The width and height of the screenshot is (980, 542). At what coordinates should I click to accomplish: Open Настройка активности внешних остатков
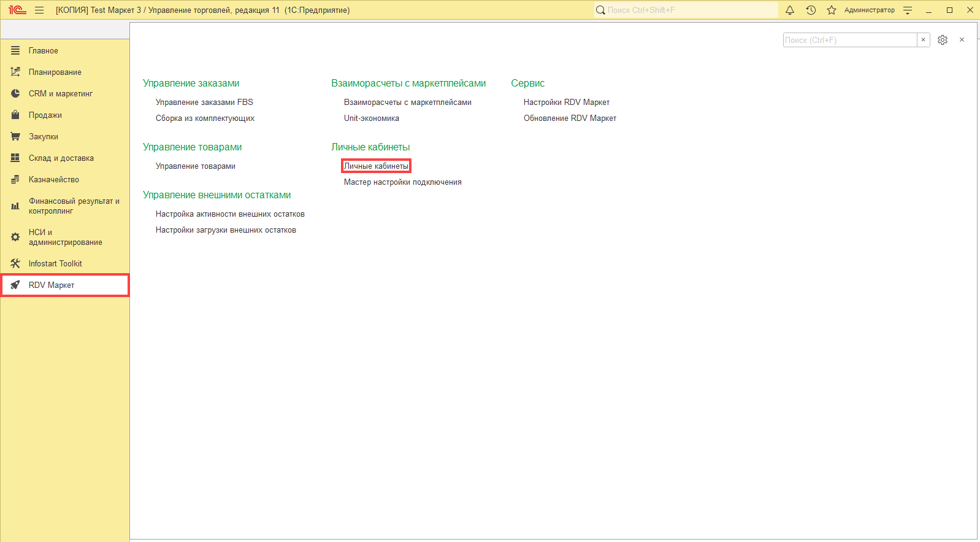pyautogui.click(x=230, y=214)
